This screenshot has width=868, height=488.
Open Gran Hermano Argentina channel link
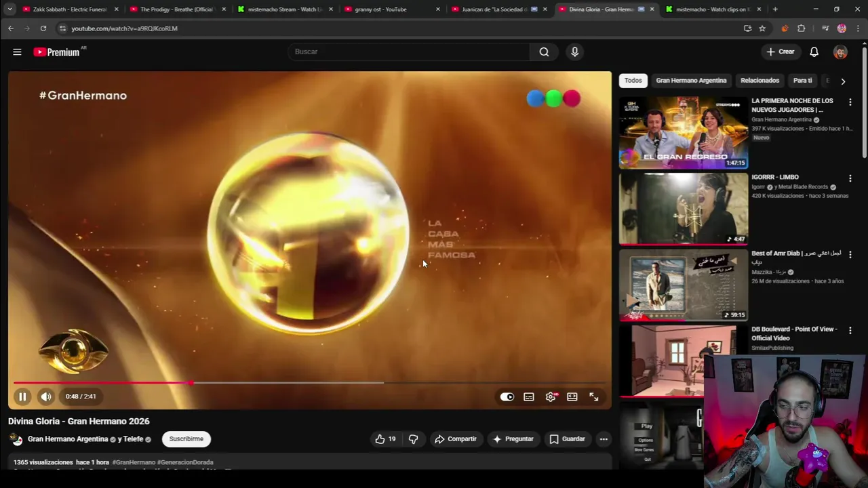pos(68,439)
